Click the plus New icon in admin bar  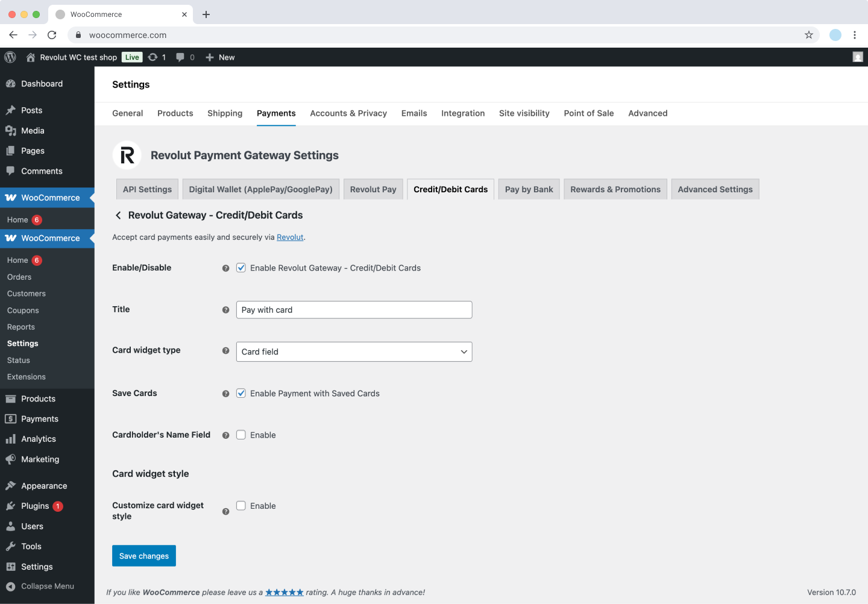coord(210,57)
